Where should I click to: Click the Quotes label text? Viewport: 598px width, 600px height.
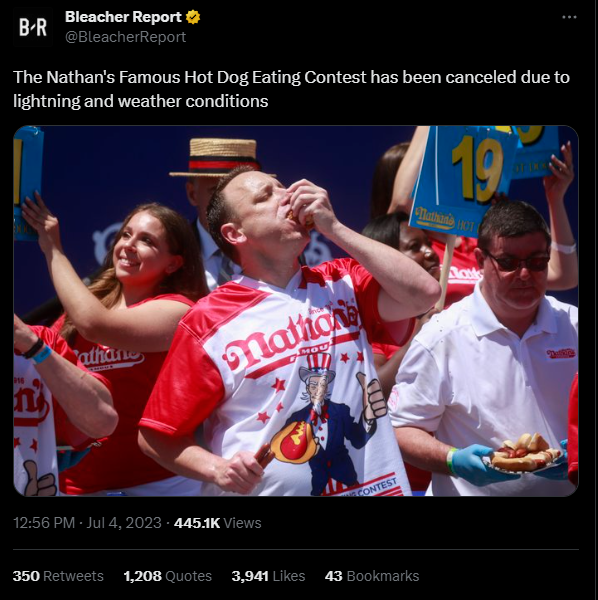(x=189, y=576)
